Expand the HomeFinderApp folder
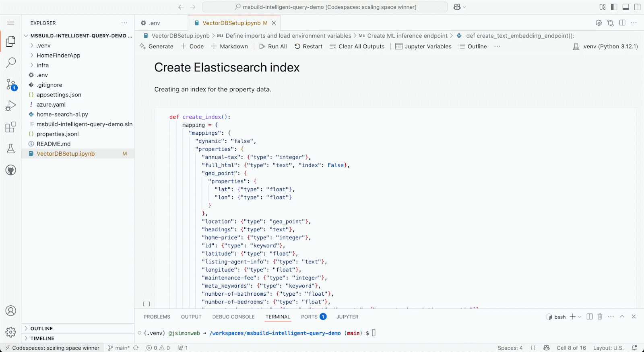The width and height of the screenshot is (644, 352). pos(58,56)
